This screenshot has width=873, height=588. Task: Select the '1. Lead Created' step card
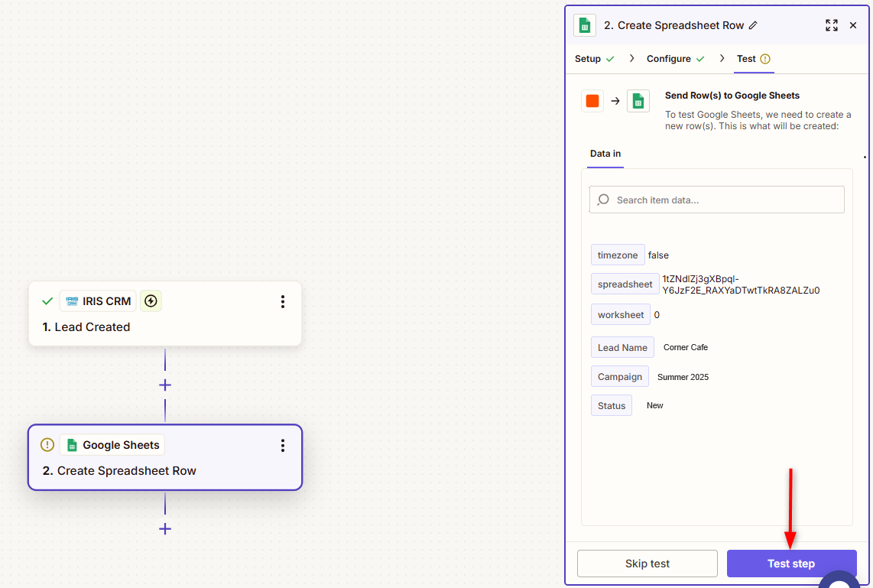(x=165, y=313)
